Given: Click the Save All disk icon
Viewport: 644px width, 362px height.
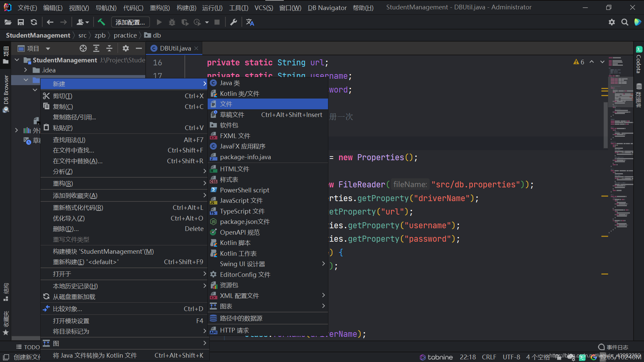Looking at the screenshot, I should (21, 22).
